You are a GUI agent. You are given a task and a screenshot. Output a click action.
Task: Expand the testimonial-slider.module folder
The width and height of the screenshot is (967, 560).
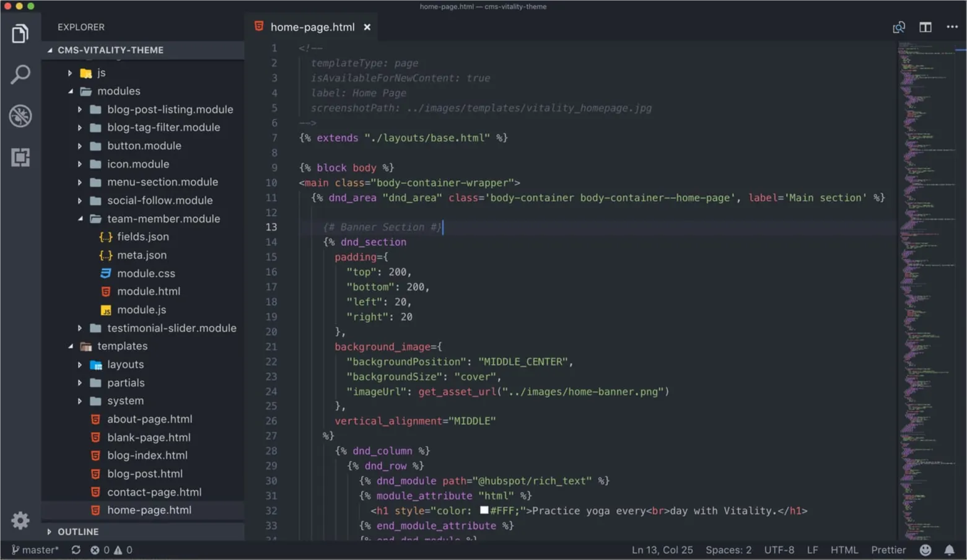tap(80, 328)
